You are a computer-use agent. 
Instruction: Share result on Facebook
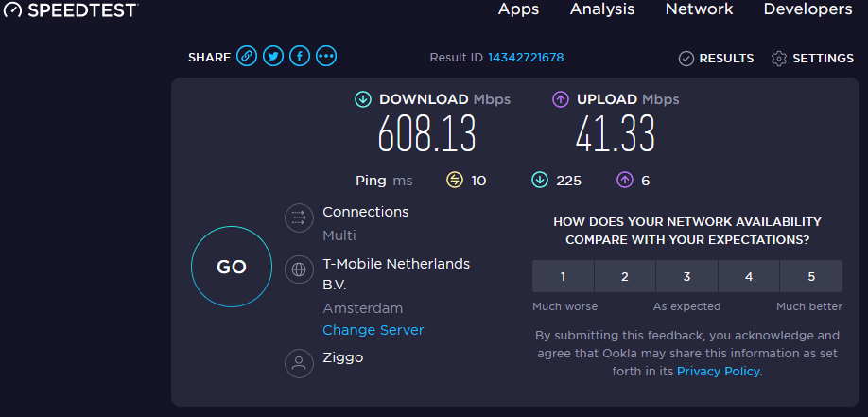tap(300, 57)
